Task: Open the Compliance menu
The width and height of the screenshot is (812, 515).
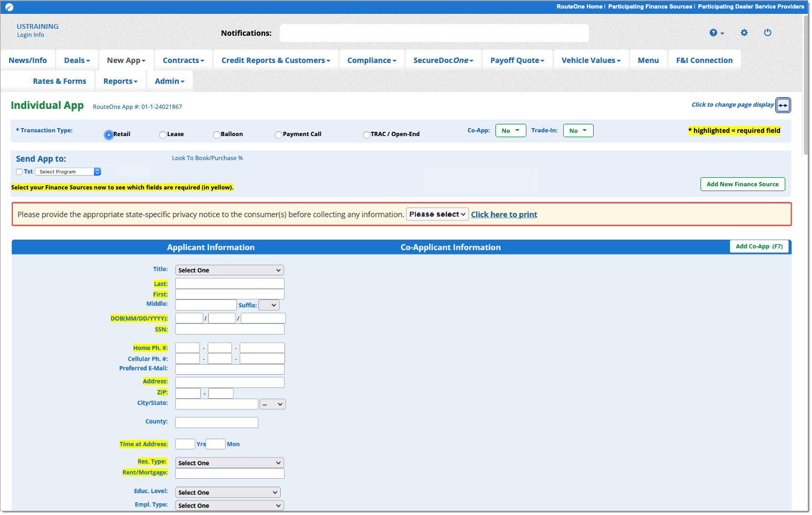Action: (372, 60)
